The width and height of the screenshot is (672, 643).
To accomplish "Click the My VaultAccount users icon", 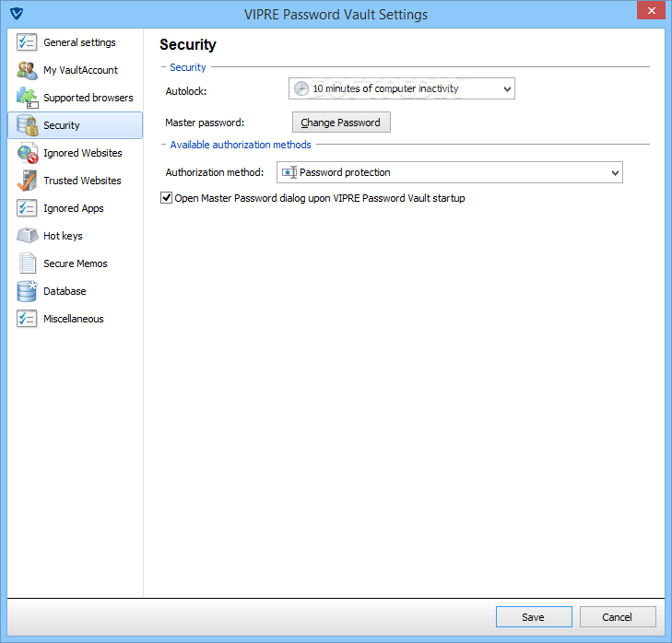I will tap(27, 70).
